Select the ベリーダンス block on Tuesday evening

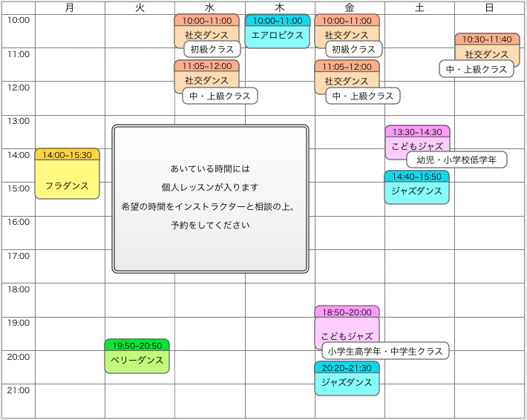click(137, 360)
